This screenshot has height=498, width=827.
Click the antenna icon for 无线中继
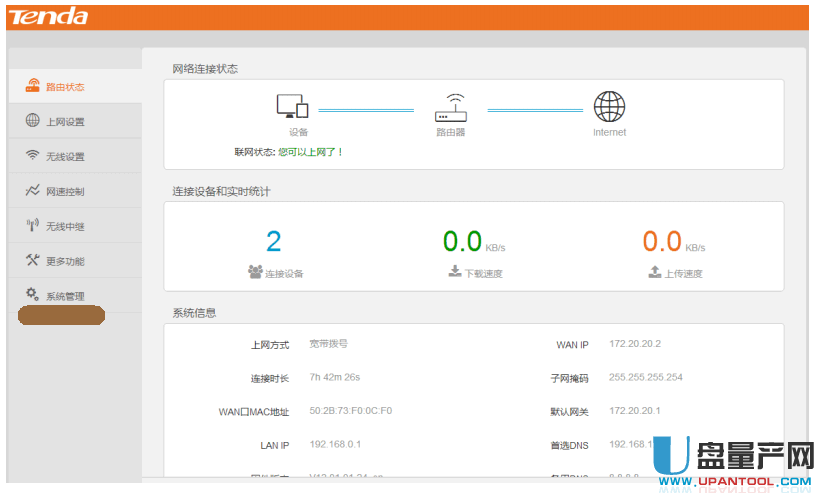pos(33,226)
